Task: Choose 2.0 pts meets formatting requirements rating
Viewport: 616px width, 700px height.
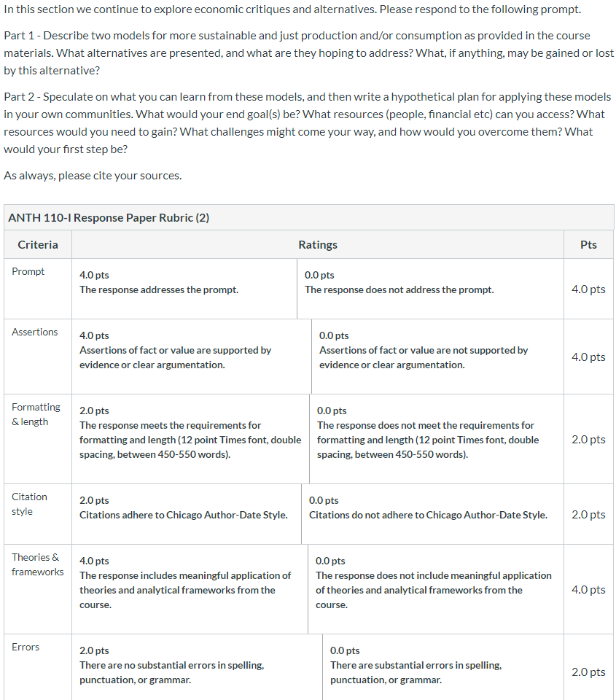Action: point(190,439)
